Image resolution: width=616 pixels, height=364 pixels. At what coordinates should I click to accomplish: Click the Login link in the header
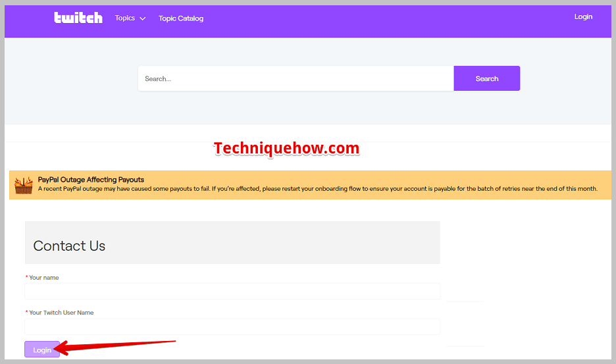click(583, 16)
